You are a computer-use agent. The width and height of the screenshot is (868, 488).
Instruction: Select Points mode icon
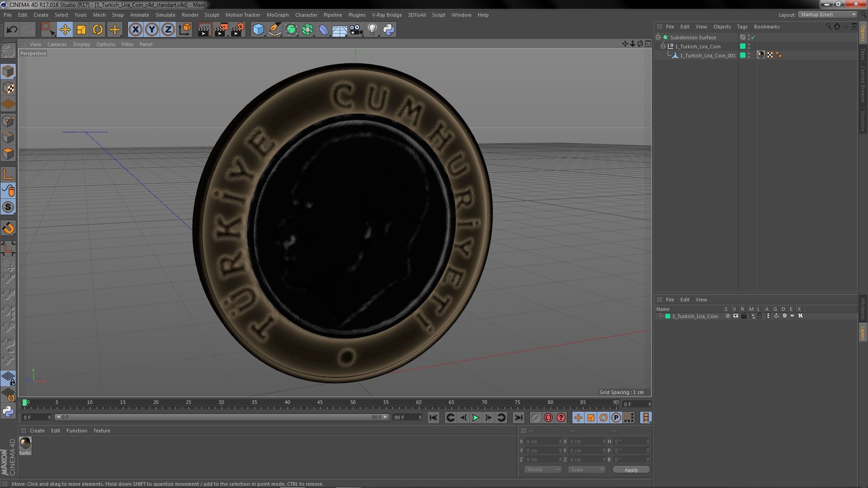(x=8, y=121)
